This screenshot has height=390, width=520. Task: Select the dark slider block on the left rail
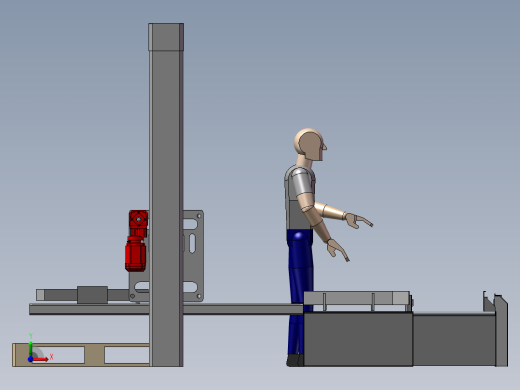click(92, 295)
